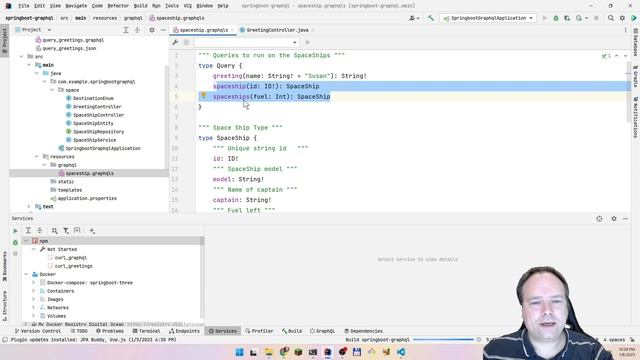
Task: Click Collapse All icon in Project panel header
Action: coord(137,30)
